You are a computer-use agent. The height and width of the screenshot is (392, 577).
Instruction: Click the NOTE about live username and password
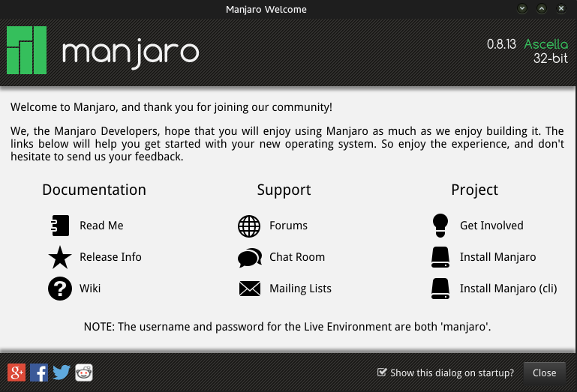(287, 327)
